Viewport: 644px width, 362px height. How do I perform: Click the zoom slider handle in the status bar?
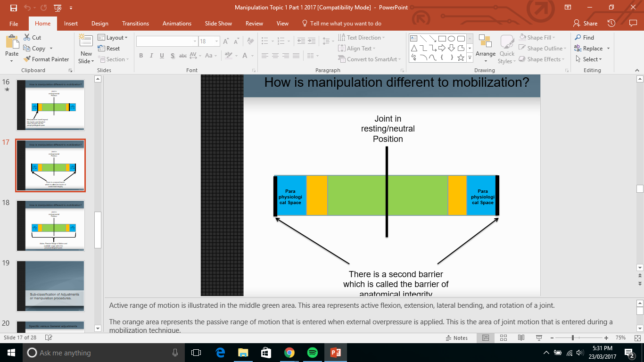pos(572,338)
